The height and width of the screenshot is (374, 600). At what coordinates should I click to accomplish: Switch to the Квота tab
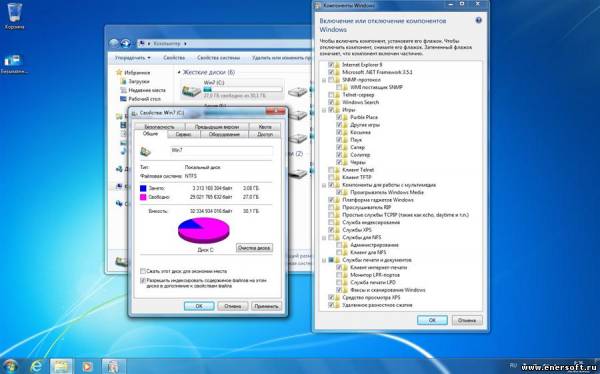pos(265,127)
